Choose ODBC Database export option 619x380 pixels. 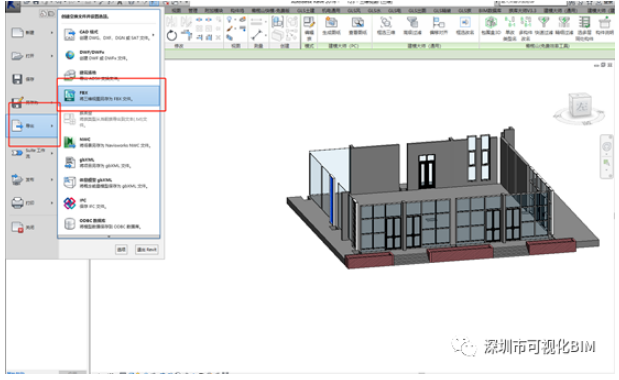tap(109, 224)
